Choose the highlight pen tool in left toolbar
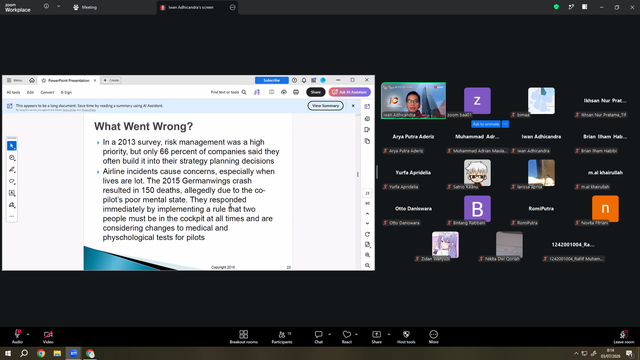 12,169
